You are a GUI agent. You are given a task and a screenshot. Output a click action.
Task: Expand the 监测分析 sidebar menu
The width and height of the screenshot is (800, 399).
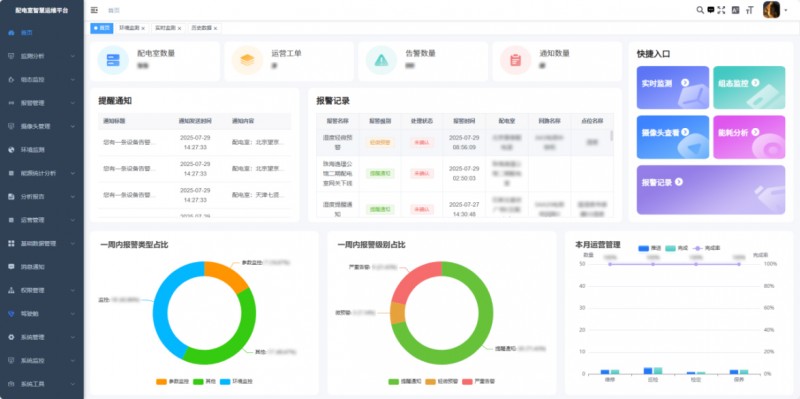(x=42, y=56)
